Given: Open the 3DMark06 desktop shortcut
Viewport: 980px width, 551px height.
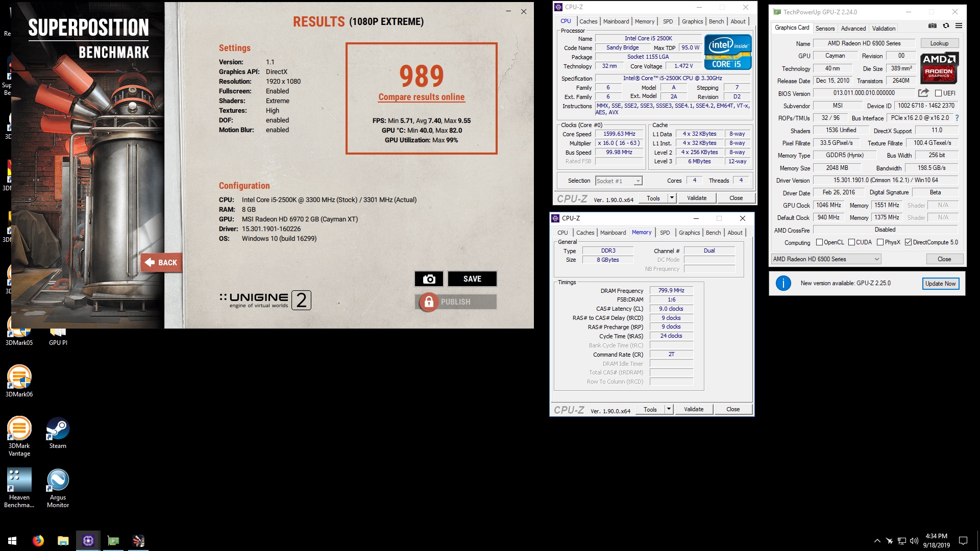Looking at the screenshot, I should tap(19, 381).
